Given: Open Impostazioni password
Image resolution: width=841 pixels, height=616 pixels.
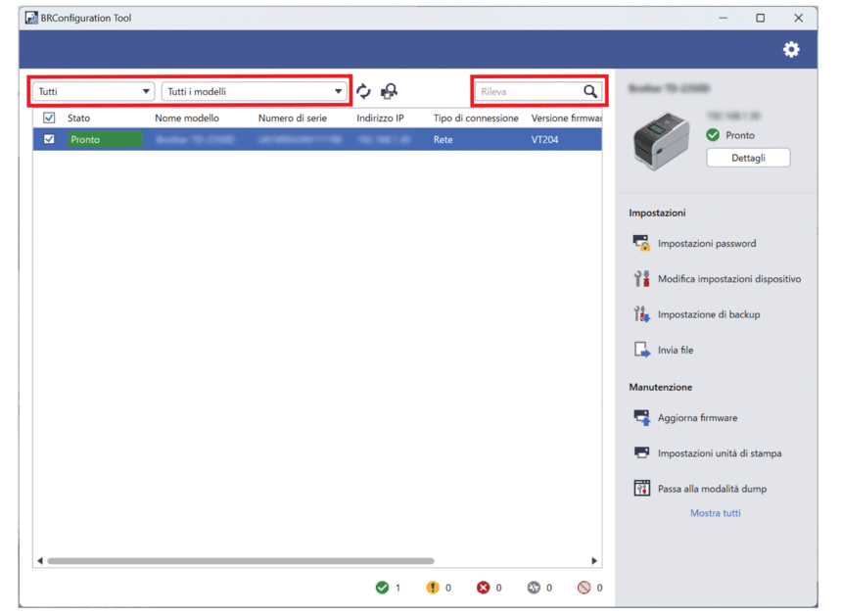Looking at the screenshot, I should 707,243.
